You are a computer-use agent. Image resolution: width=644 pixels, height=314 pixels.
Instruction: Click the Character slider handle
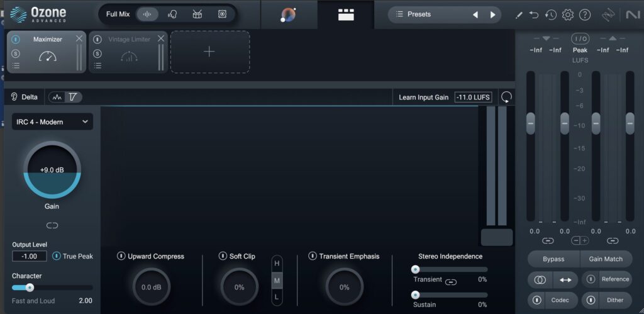[x=29, y=288]
